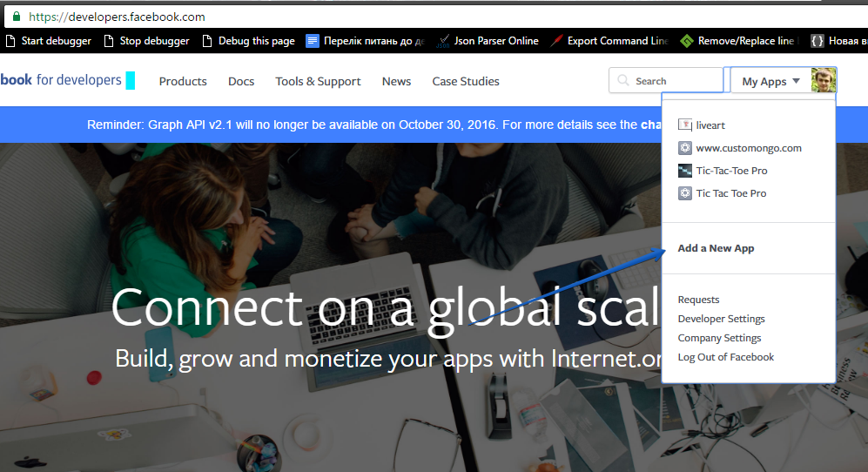
Task: Click the green padlock icon in address bar
Action: 17,17
